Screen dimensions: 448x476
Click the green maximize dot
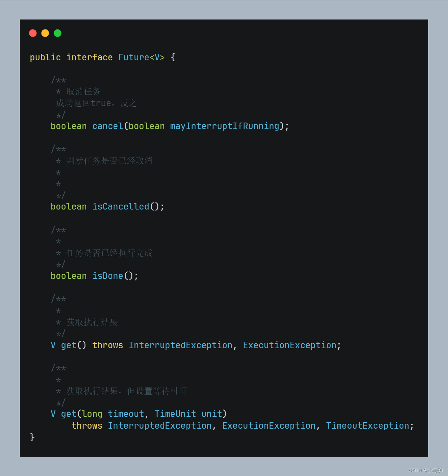point(58,33)
